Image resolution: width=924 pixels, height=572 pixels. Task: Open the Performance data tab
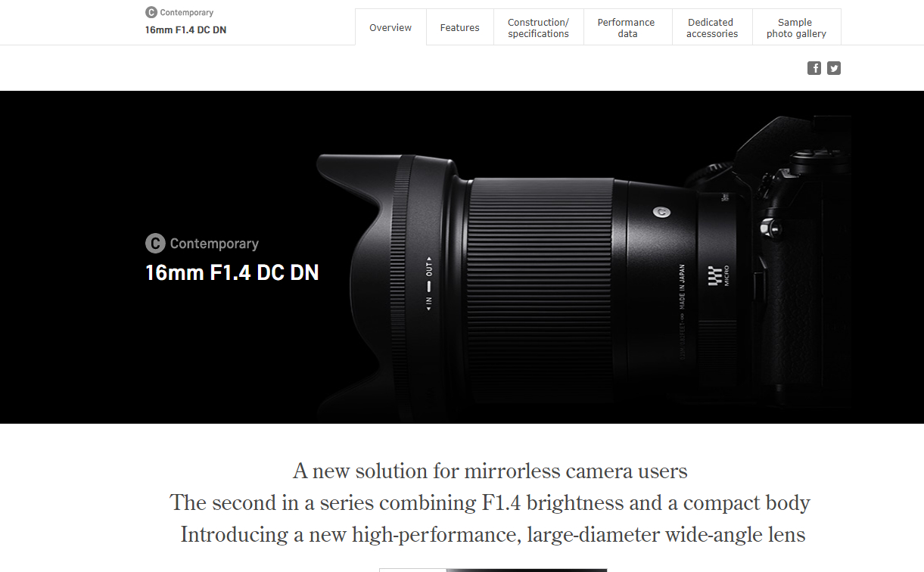[x=627, y=27]
